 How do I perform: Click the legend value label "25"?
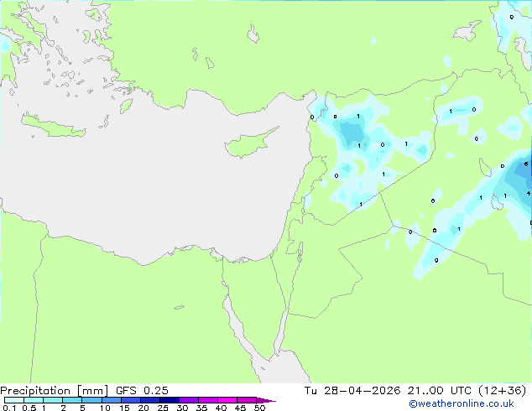tap(163, 408)
